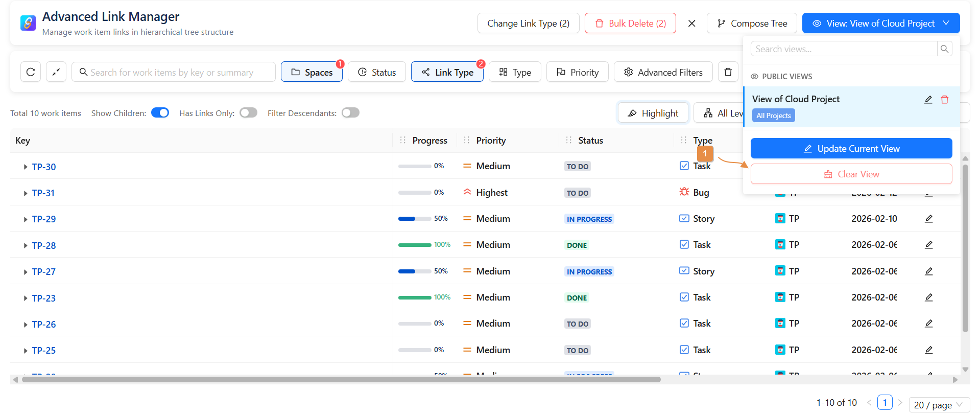Click the Update Current View button
Screen dimensions: 980x414
click(851, 149)
